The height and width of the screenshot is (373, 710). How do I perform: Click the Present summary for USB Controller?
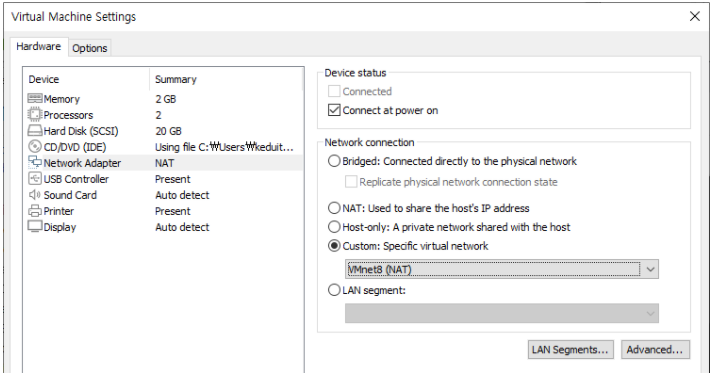point(173,179)
